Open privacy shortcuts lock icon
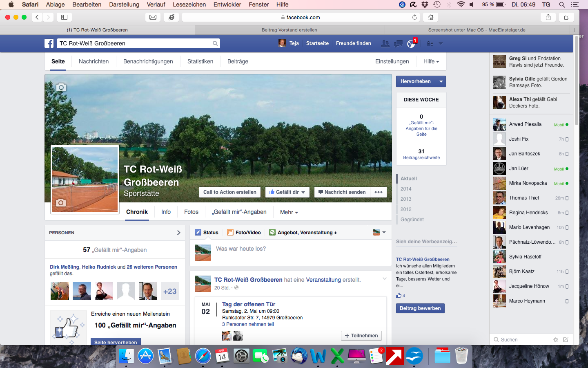Image resolution: width=588 pixels, height=368 pixels. [430, 43]
